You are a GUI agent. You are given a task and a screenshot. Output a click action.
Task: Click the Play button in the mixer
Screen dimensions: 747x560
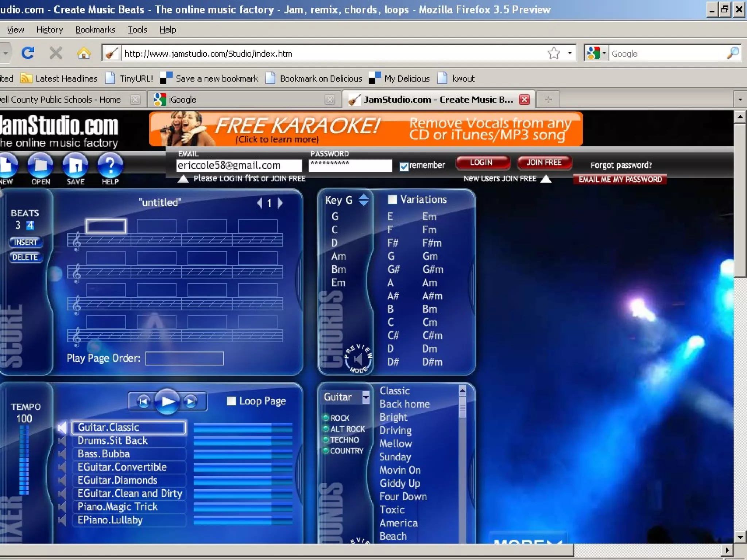pyautogui.click(x=167, y=401)
